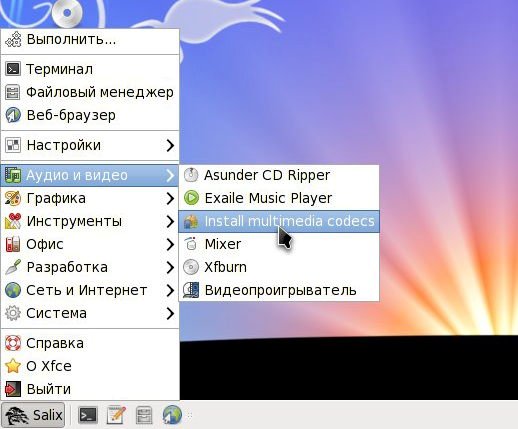The image size is (518, 429).
Task: Open Видеопроигрыватель from the submenu
Action: pos(279,290)
